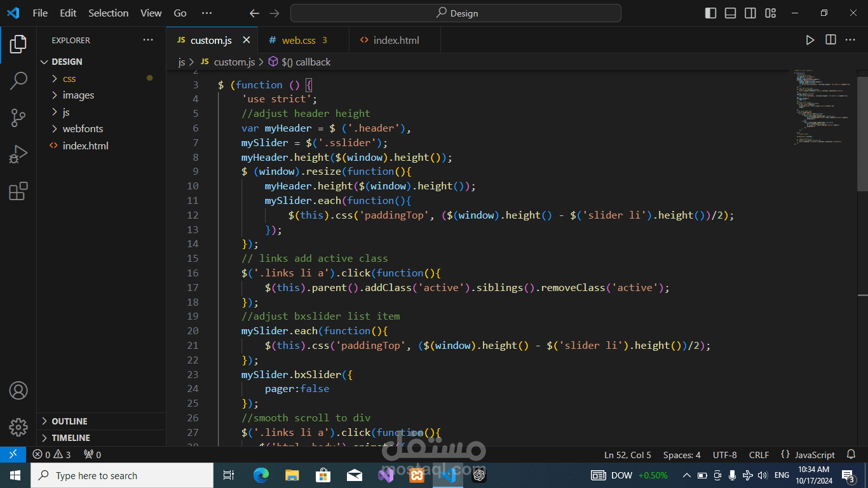Screen dimensions: 868x488
Task: Change indentation via Spaces: 4
Action: pos(682,455)
